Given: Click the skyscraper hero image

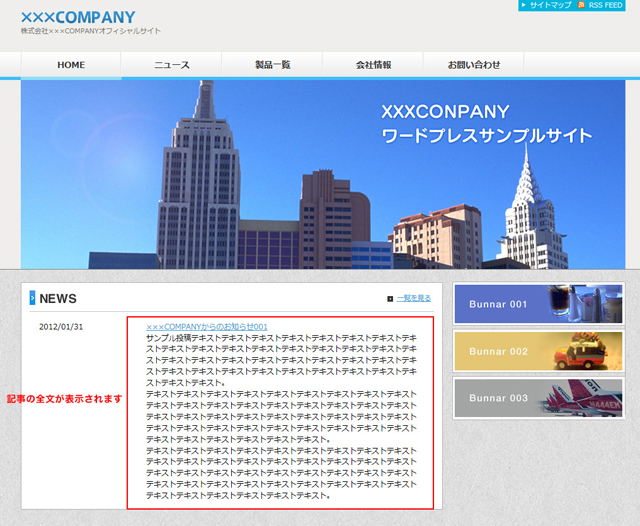Looking at the screenshot, I should coord(322,174).
